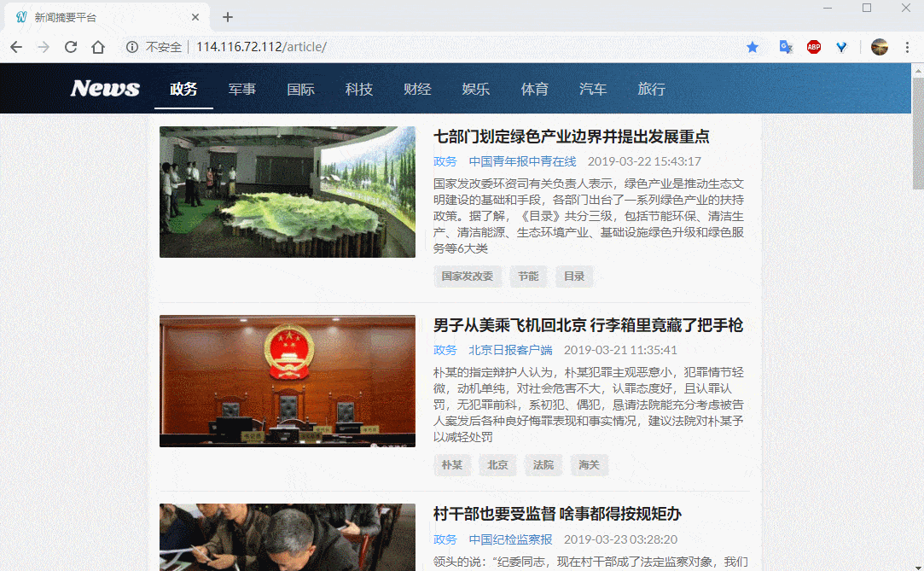Open the Google Translate extension icon
Viewport: 924px width, 571px height.
click(786, 47)
